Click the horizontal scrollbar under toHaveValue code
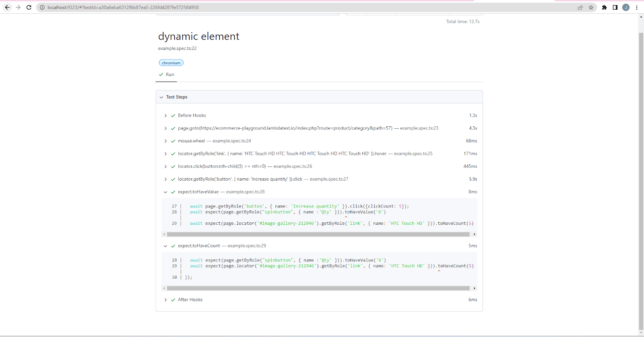 click(318, 234)
